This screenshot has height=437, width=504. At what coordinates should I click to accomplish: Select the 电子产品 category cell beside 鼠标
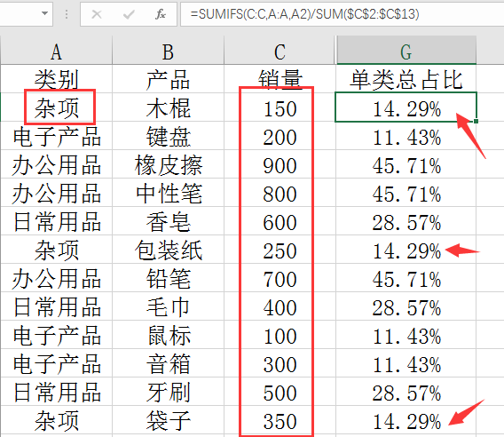pos(56,335)
